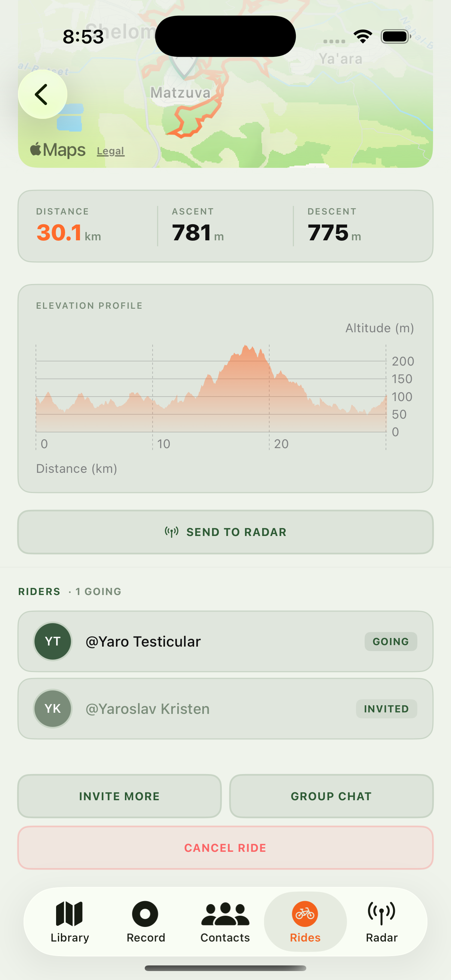Image resolution: width=451 pixels, height=980 pixels.
Task: Go to the Radar tab
Action: [381, 921]
